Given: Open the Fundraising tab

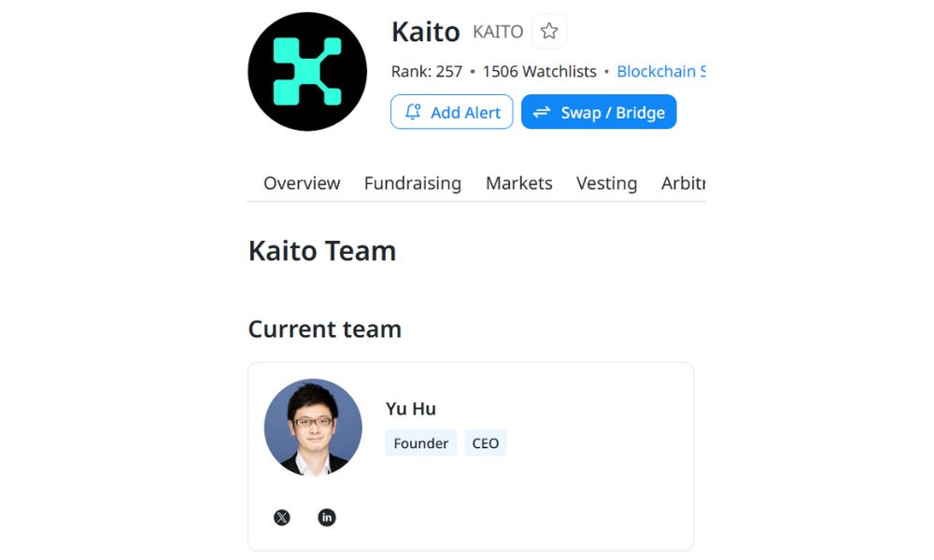Looking at the screenshot, I should tap(413, 183).
